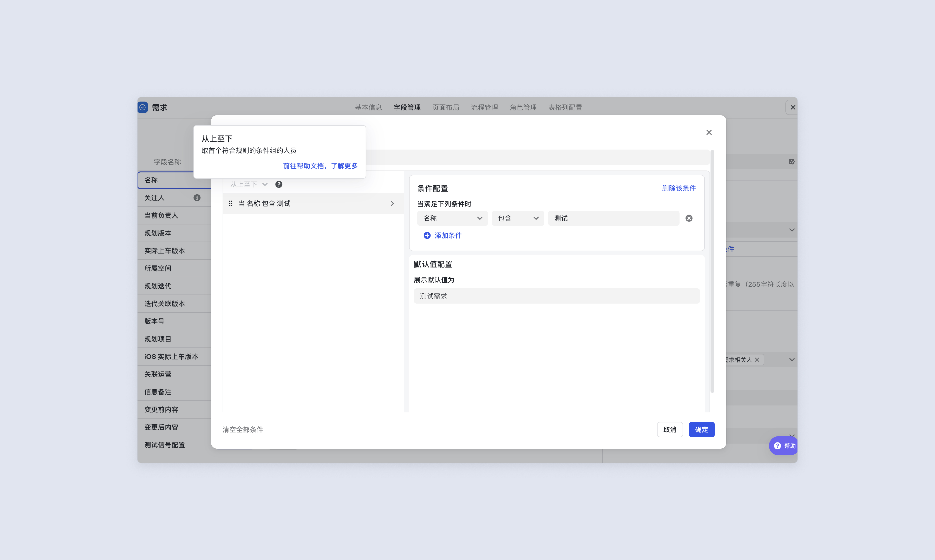The height and width of the screenshot is (560, 935).
Task: Select the 迭代关联版本 field row
Action: pyautogui.click(x=174, y=304)
